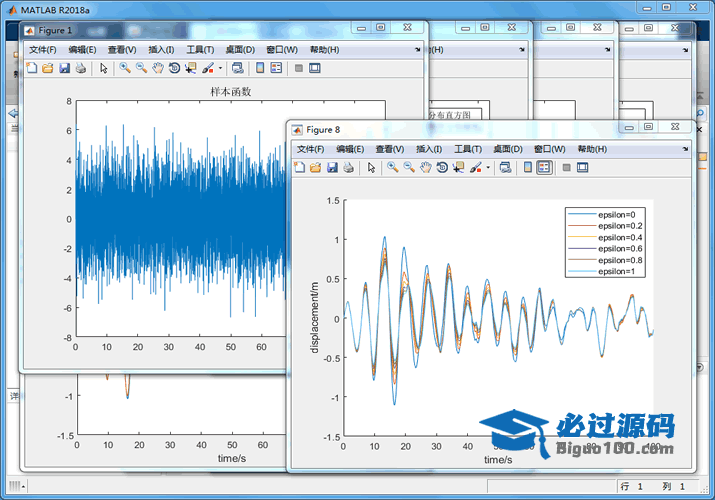
Task: Click Link Plot icon in Figure 1
Action: click(237, 68)
